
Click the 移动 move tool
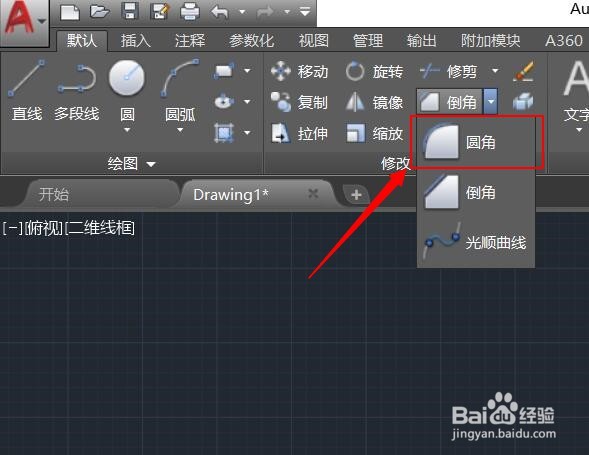click(299, 71)
